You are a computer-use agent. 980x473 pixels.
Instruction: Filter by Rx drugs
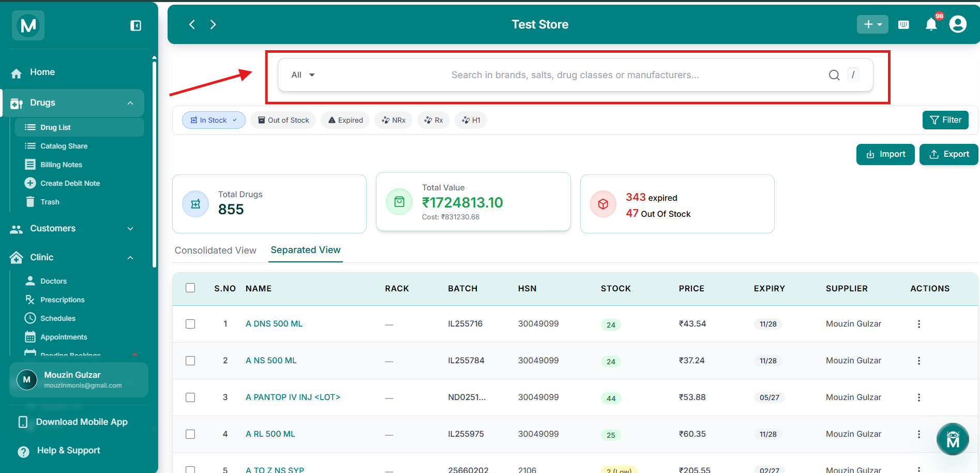click(434, 120)
